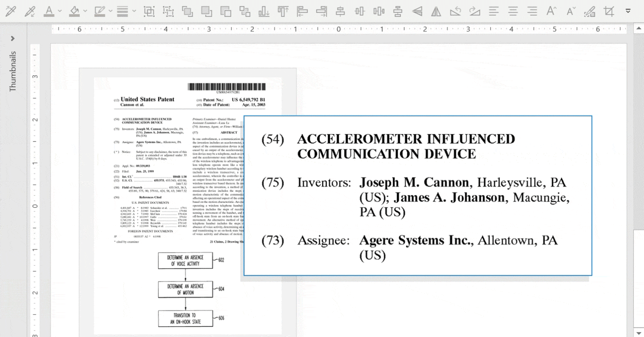644x337 pixels.
Task: Click patent number 'US 6,549,792 B1'
Action: (x=249, y=100)
